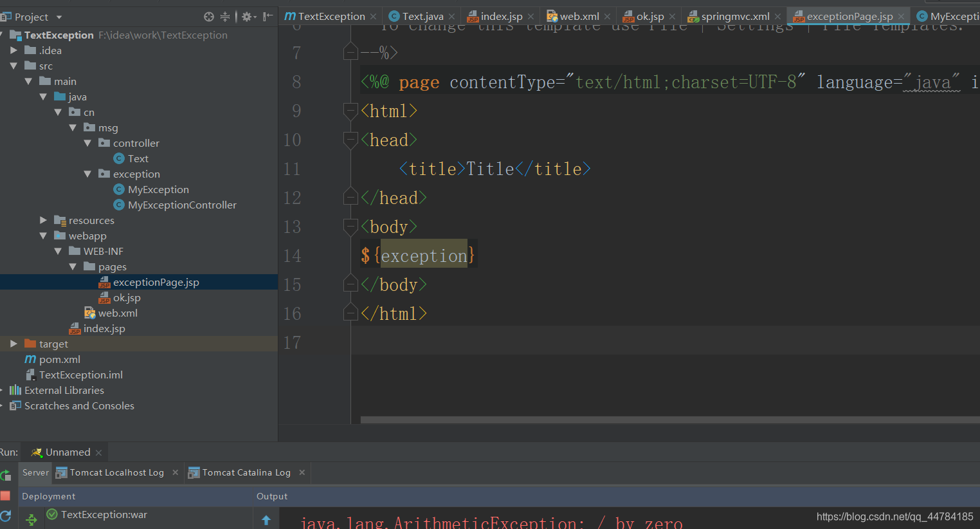Collapse the cn package
The height and width of the screenshot is (529, 980).
point(58,112)
